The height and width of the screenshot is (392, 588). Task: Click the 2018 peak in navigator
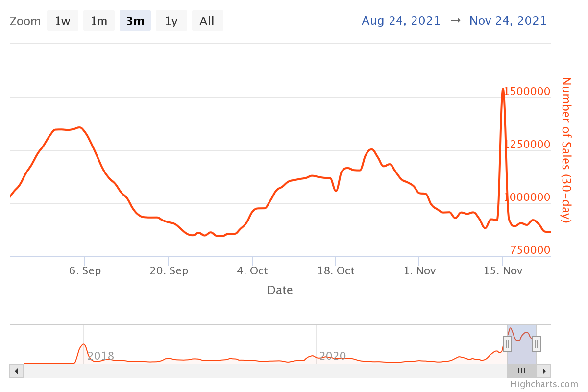(x=84, y=345)
